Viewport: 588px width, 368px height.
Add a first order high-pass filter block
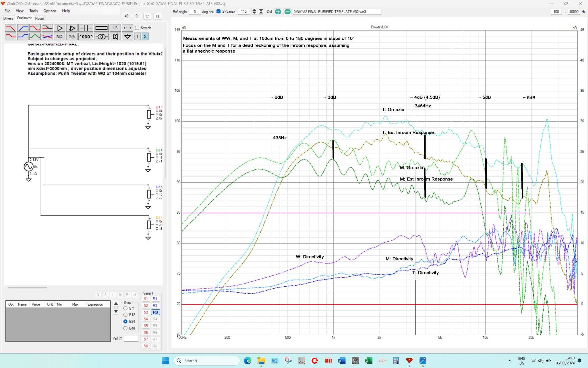tap(23, 28)
